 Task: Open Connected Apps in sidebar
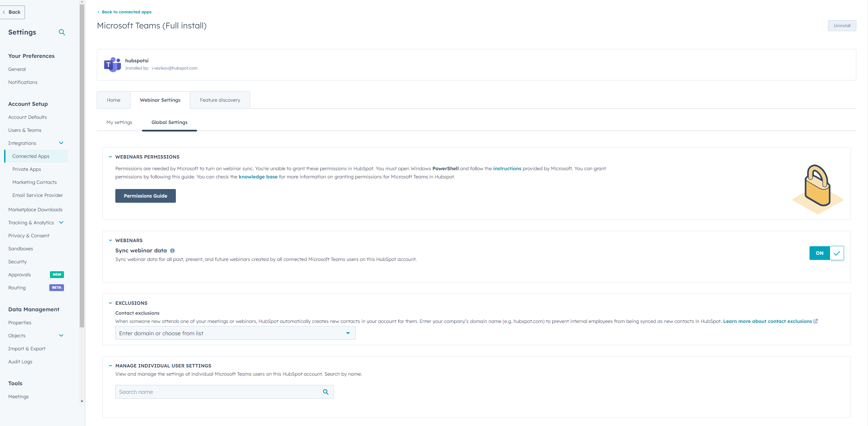click(x=36, y=156)
